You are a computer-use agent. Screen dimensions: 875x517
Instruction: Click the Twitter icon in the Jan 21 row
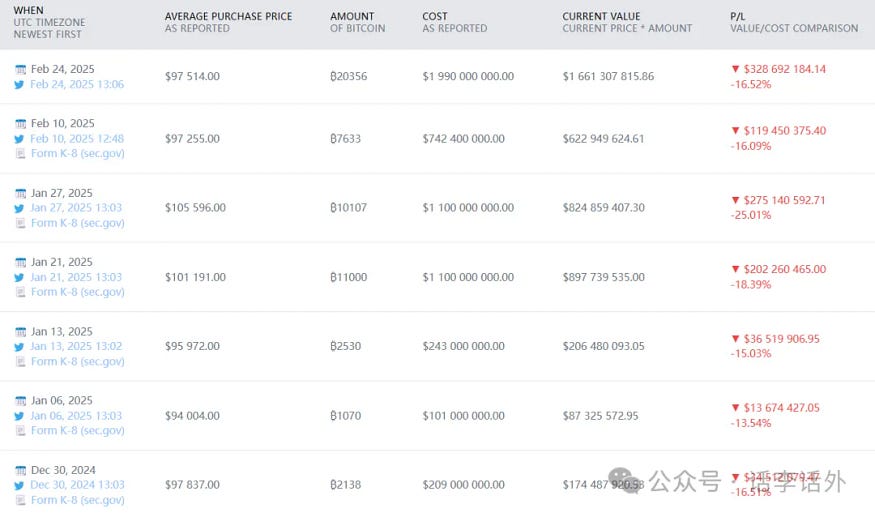[x=20, y=277]
